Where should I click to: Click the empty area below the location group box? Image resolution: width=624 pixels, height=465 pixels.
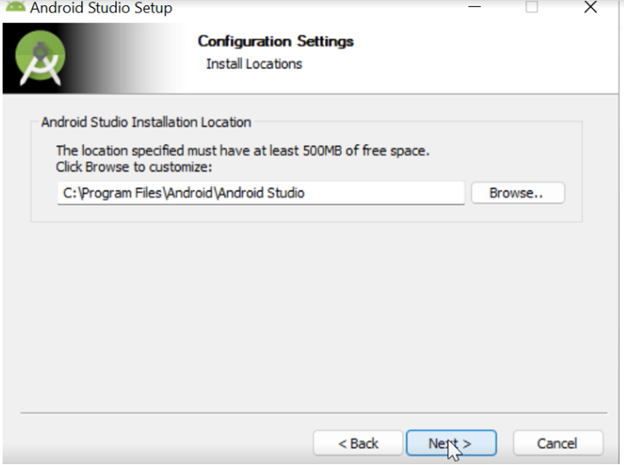click(310, 320)
